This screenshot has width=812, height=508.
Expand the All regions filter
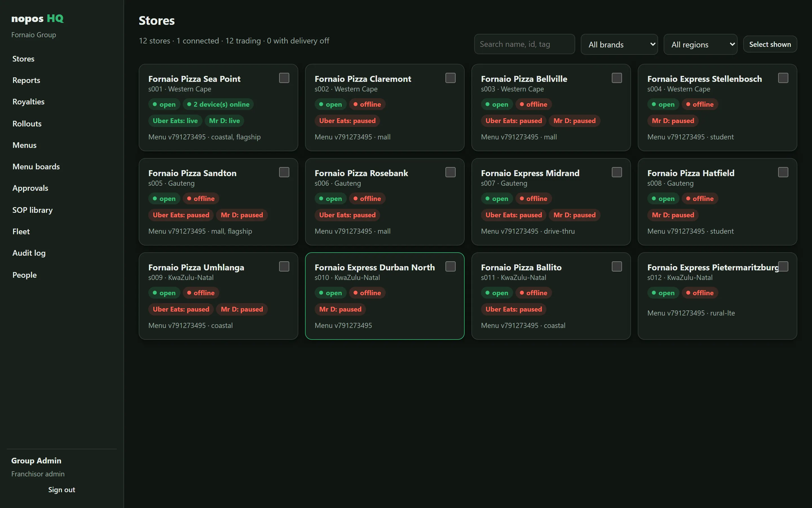(x=700, y=44)
